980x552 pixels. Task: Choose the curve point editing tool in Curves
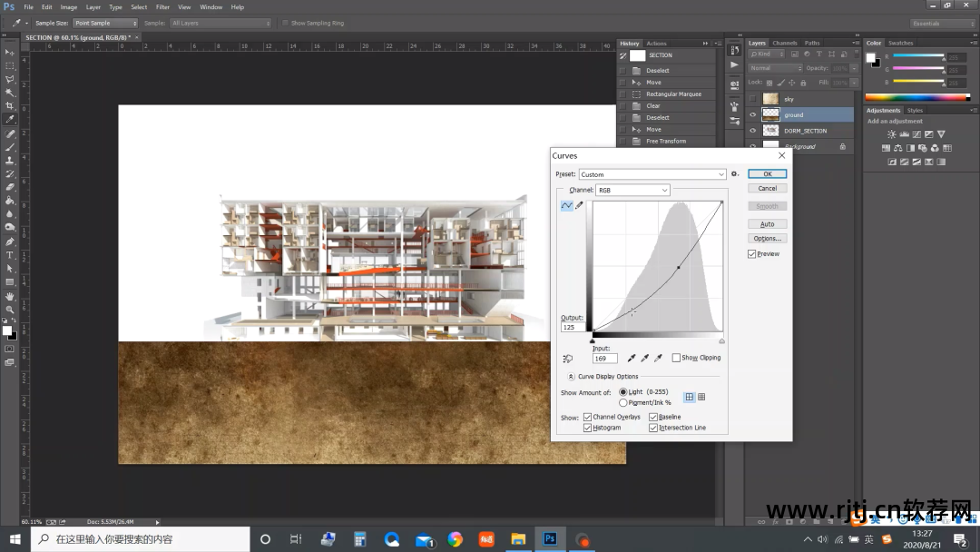click(566, 205)
